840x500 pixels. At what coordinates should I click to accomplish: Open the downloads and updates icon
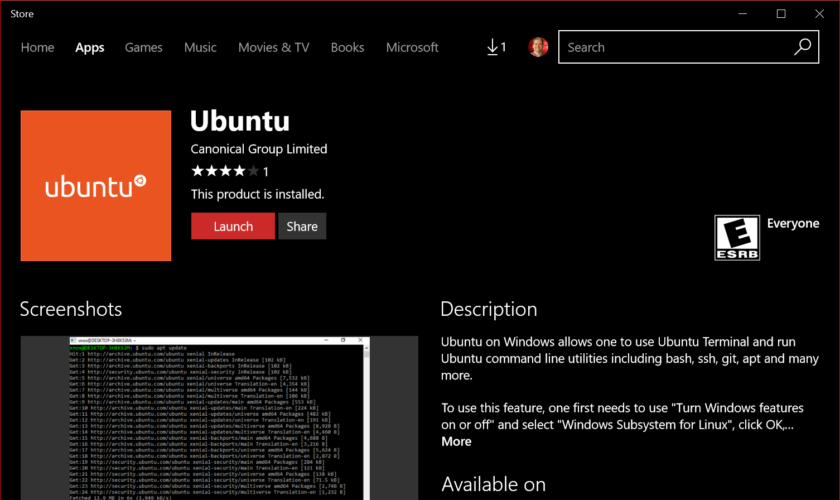pos(495,47)
